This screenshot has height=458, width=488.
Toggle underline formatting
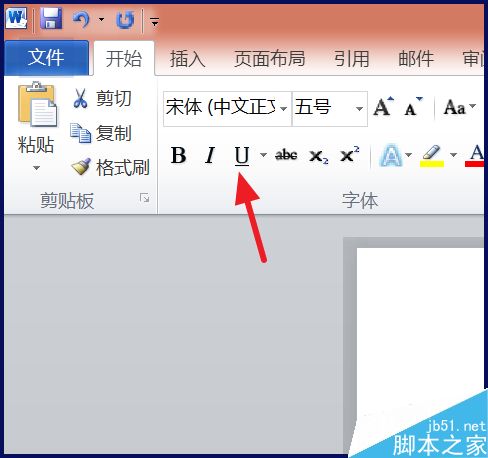click(242, 155)
